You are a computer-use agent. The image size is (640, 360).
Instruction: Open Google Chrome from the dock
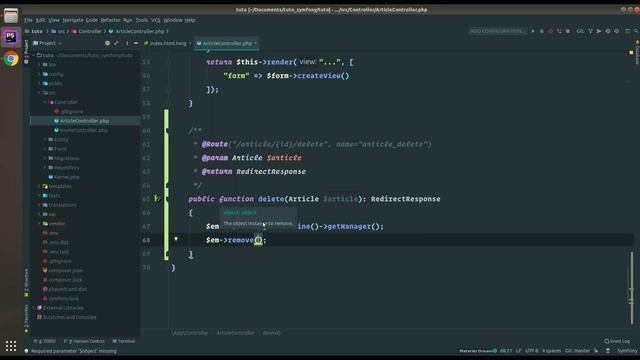click(11, 59)
